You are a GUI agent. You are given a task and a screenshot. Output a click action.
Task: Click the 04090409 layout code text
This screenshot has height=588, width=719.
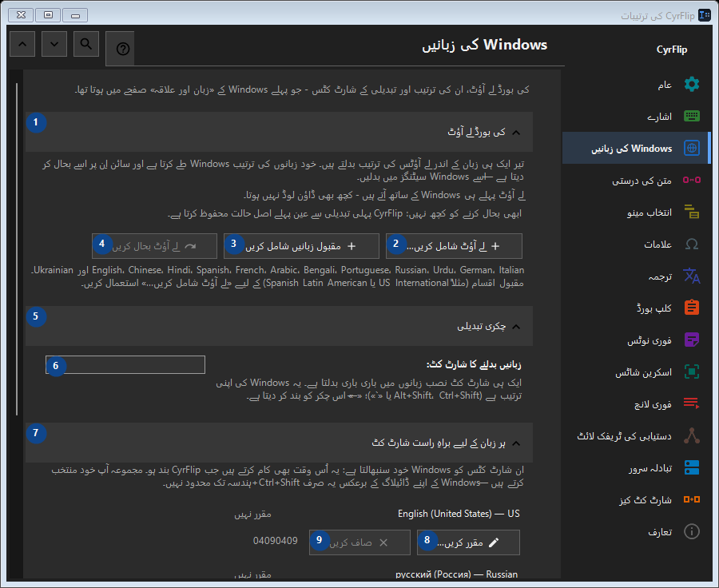point(275,541)
